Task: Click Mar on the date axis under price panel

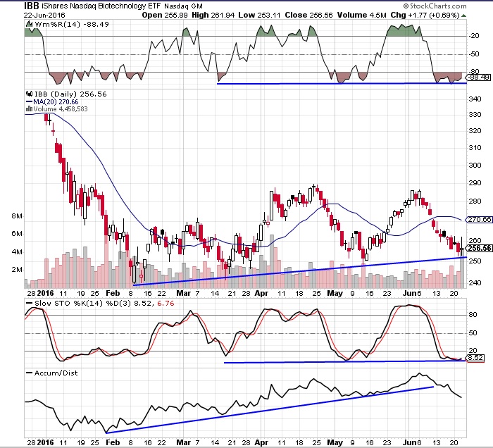Action: [x=184, y=293]
